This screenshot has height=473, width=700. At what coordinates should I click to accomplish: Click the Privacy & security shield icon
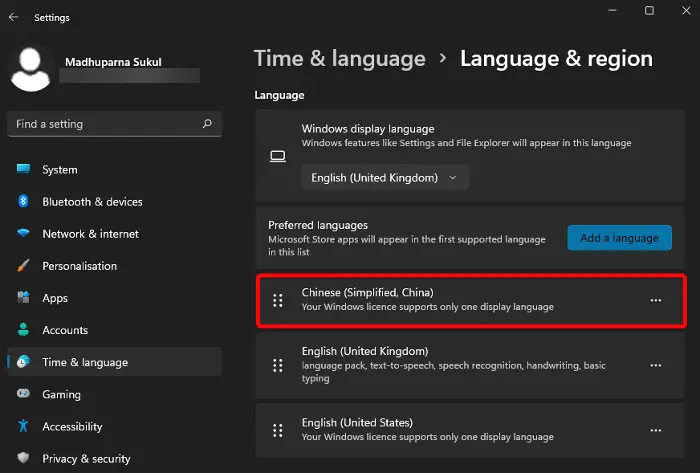coord(23,458)
